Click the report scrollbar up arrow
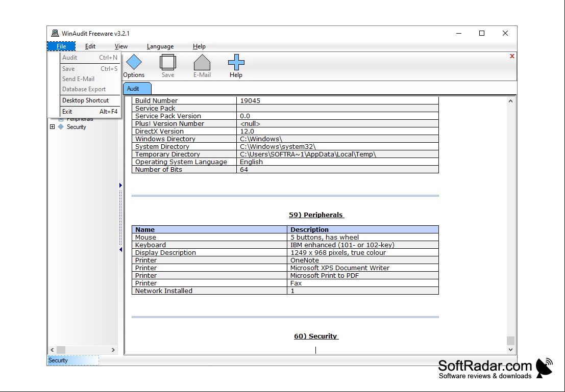This screenshot has width=565, height=392. (x=510, y=101)
